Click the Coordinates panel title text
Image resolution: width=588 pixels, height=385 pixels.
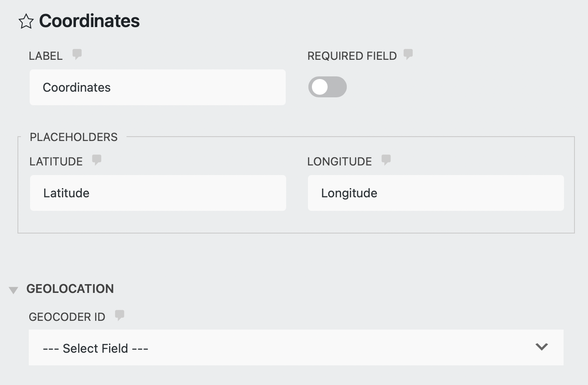[89, 20]
